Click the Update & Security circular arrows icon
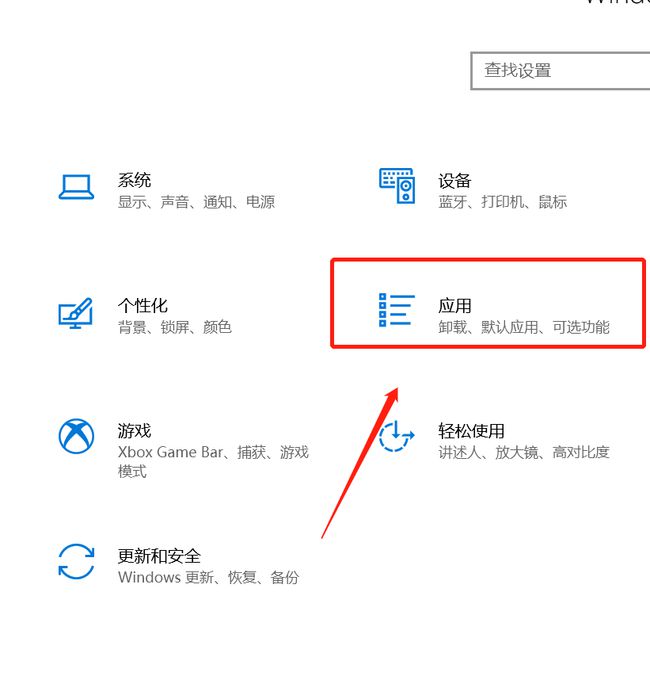 point(76,561)
